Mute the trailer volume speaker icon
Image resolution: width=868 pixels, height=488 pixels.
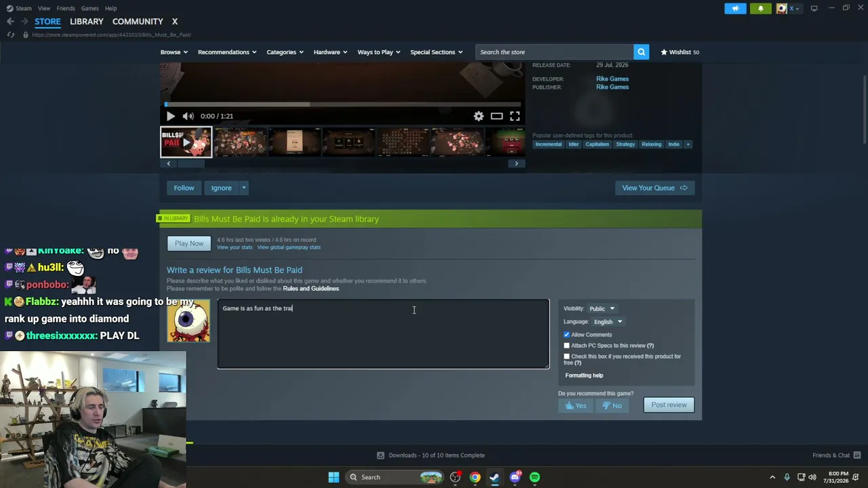pyautogui.click(x=188, y=116)
